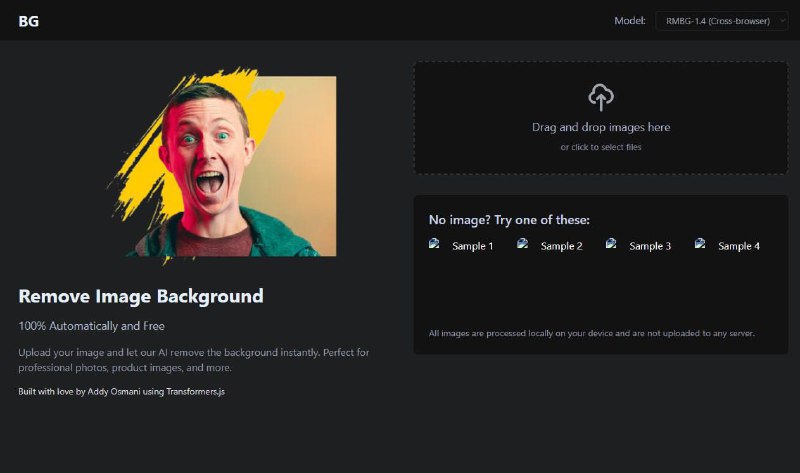
Task: Open the Transformers.js link
Action: click(x=195, y=391)
